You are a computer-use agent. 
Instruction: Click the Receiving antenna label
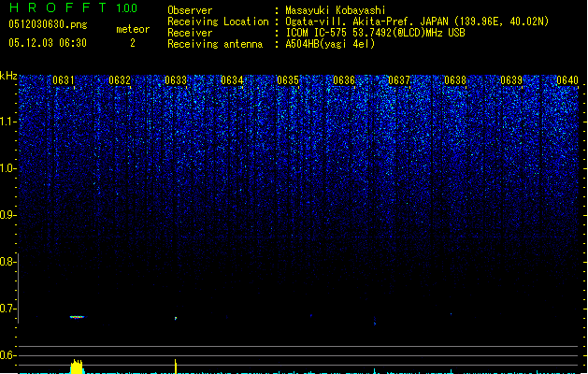coord(215,44)
